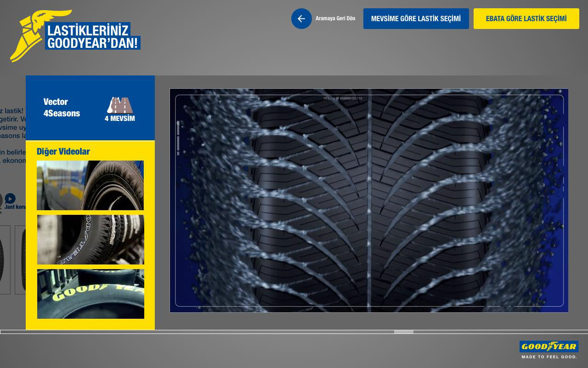Click the 4 Mevsim road icon
Viewport: 588px width, 368px height.
coord(120,105)
